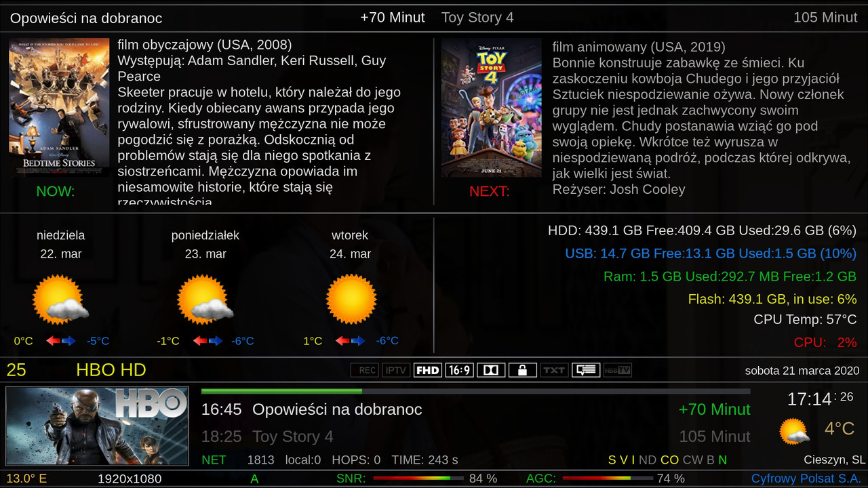Click the sunny wtorek weather icon

[351, 300]
